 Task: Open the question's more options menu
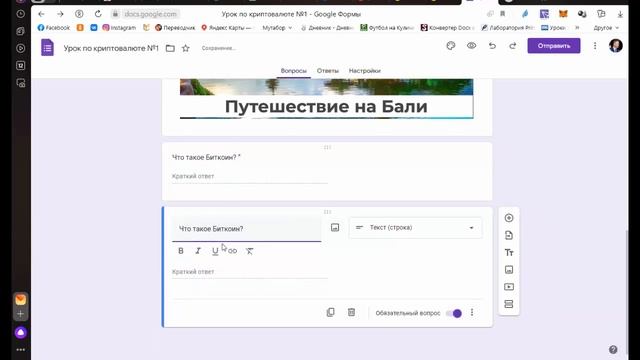(472, 313)
